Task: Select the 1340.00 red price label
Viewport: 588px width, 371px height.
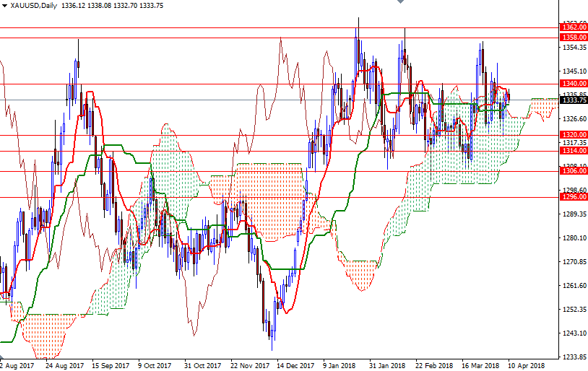Action: coord(574,84)
